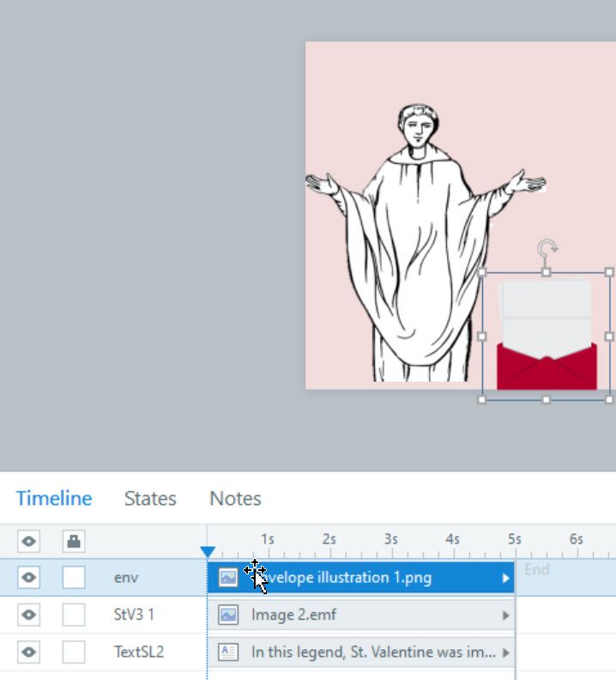Click the 6s mark on ruler
The width and height of the screenshot is (616, 680).
coord(577,539)
